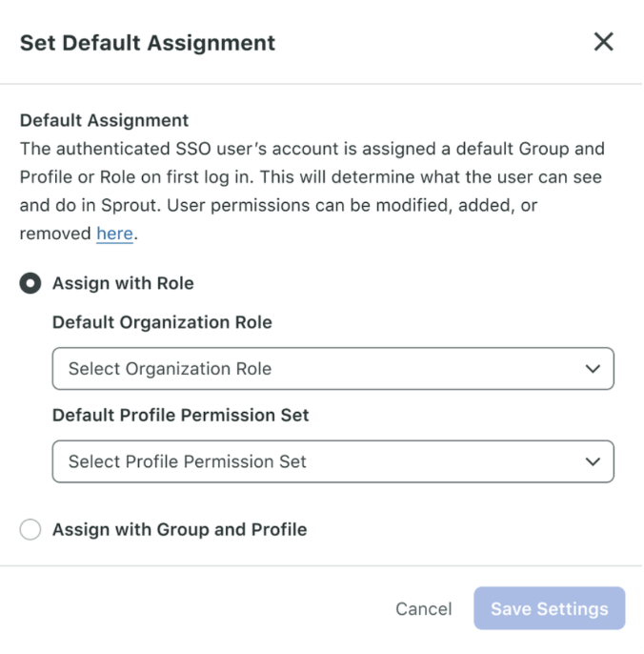Open the Select Organization Role dropdown

tap(333, 369)
